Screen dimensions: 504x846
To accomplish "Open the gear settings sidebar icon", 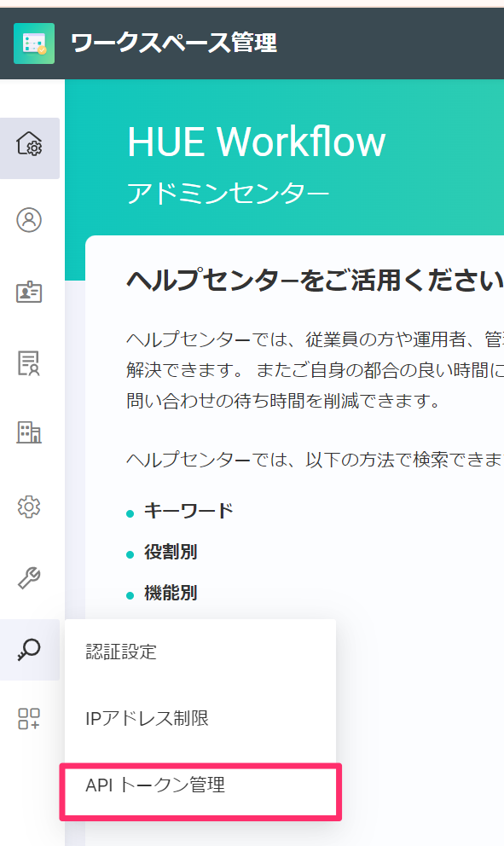I will tap(29, 507).
